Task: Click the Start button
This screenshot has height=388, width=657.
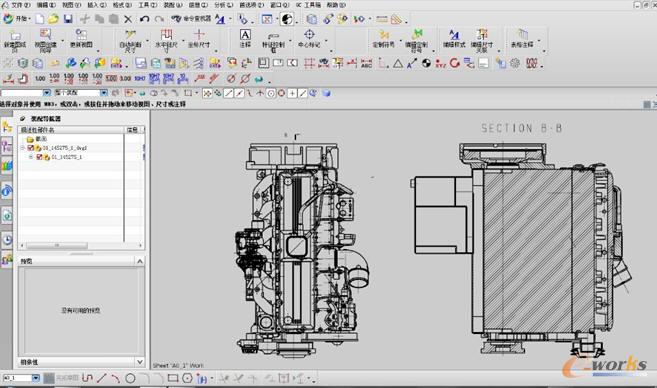Action: click(x=16, y=19)
